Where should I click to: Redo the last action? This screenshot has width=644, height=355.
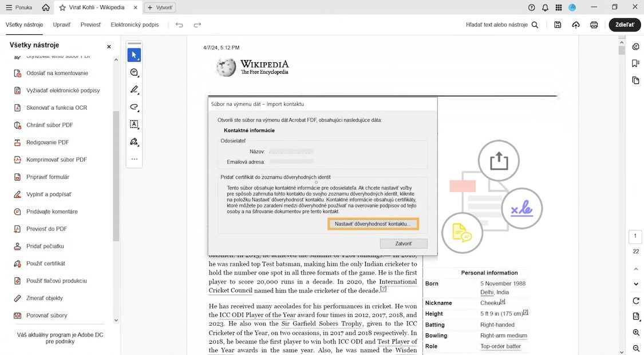[x=197, y=25]
